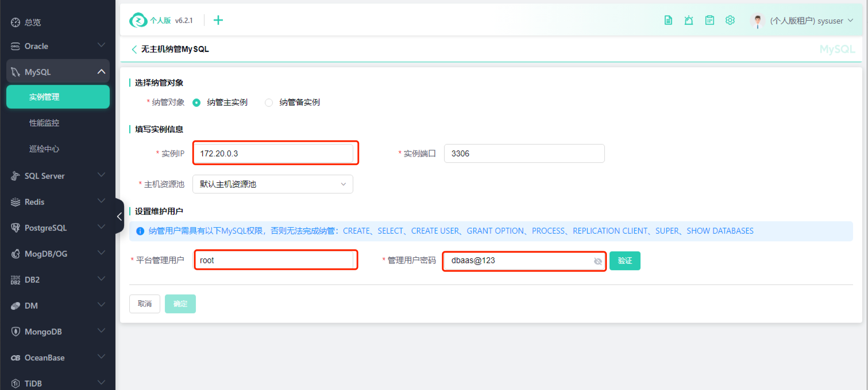Open settings gear icon in header
This screenshot has width=868, height=390.
(730, 20)
